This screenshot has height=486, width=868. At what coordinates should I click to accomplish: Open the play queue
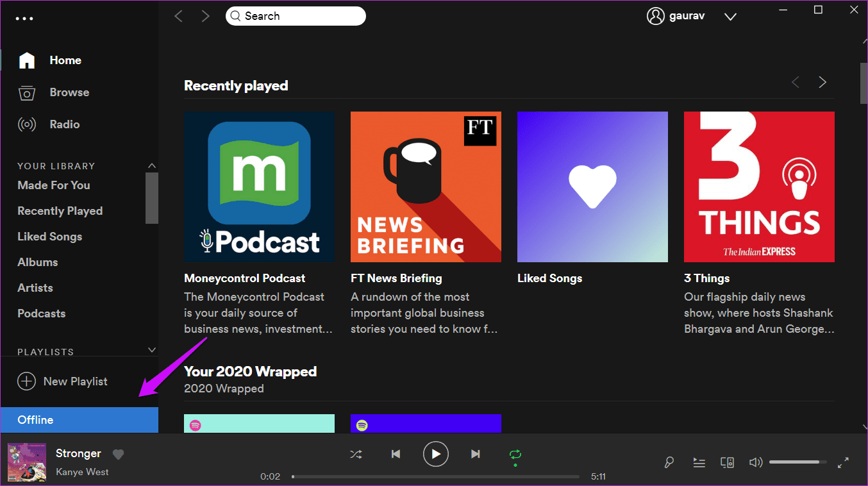point(699,462)
